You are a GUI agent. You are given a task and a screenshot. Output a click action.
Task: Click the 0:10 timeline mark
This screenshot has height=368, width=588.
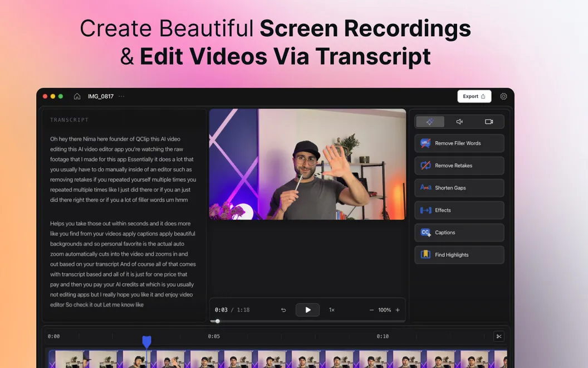pos(383,336)
